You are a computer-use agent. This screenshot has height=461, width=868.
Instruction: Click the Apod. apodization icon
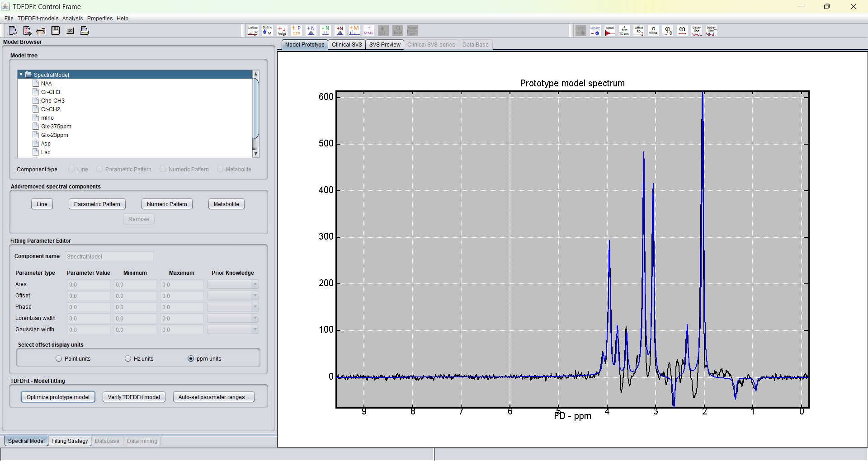click(610, 31)
